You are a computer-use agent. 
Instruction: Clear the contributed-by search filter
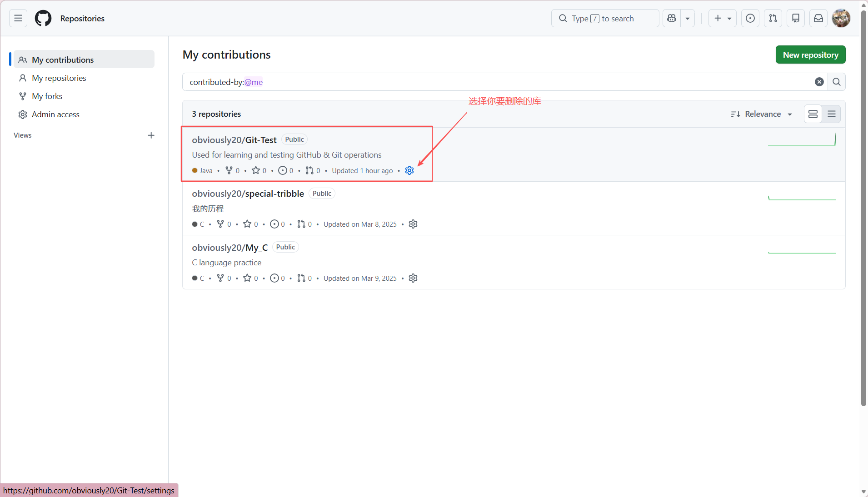point(819,82)
